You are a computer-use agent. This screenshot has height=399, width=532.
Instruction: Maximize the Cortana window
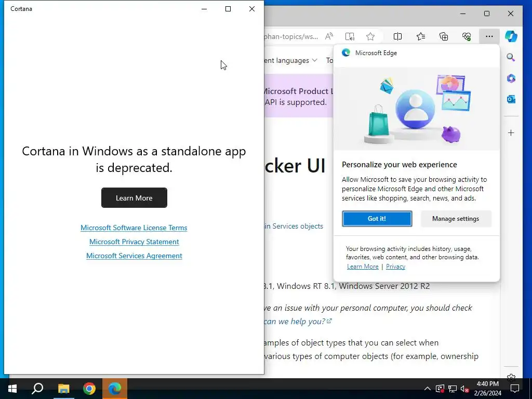(228, 9)
